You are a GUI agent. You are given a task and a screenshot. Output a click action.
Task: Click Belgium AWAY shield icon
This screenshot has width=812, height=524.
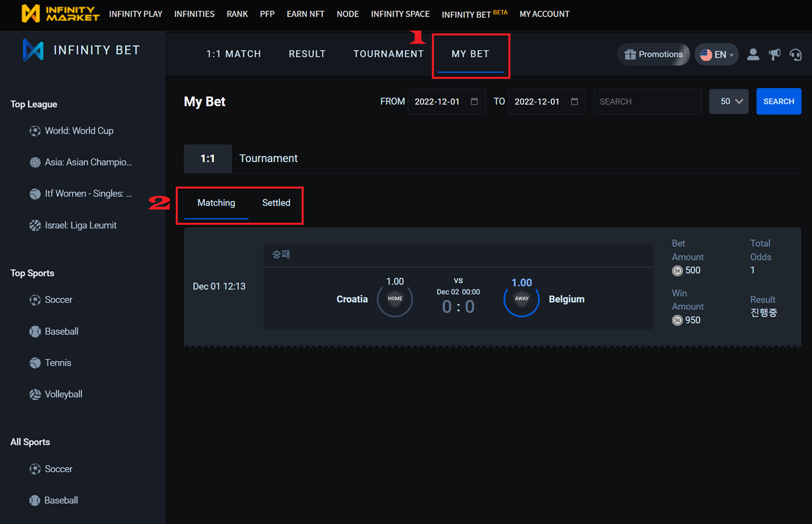click(521, 299)
